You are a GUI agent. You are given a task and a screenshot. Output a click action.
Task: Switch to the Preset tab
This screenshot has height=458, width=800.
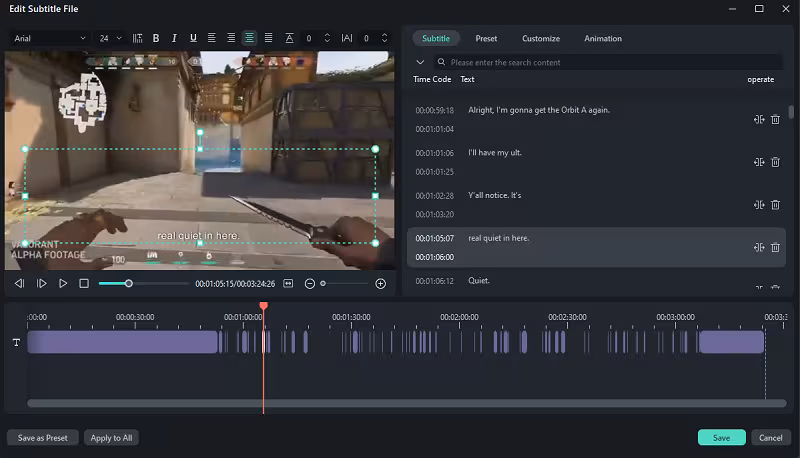tap(486, 38)
